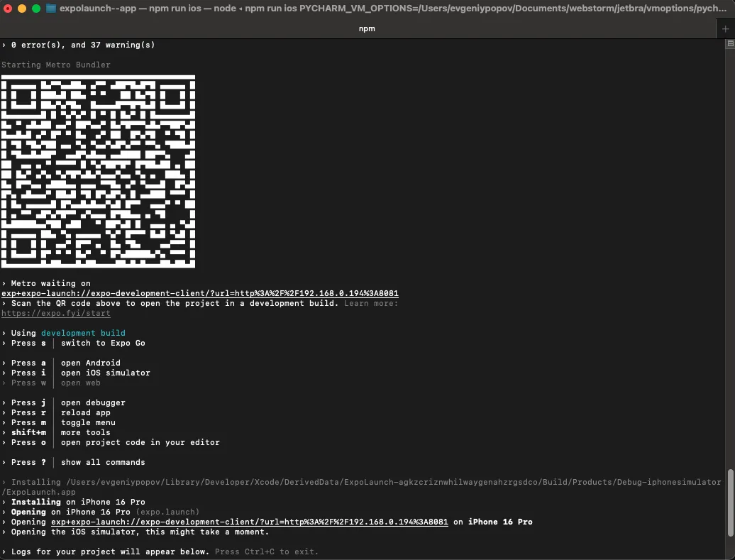Click 'Press i' shortcut text

(x=28, y=373)
